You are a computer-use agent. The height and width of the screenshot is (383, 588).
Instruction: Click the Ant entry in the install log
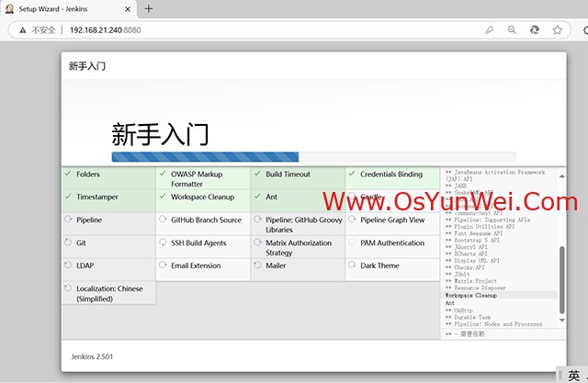[450, 303]
